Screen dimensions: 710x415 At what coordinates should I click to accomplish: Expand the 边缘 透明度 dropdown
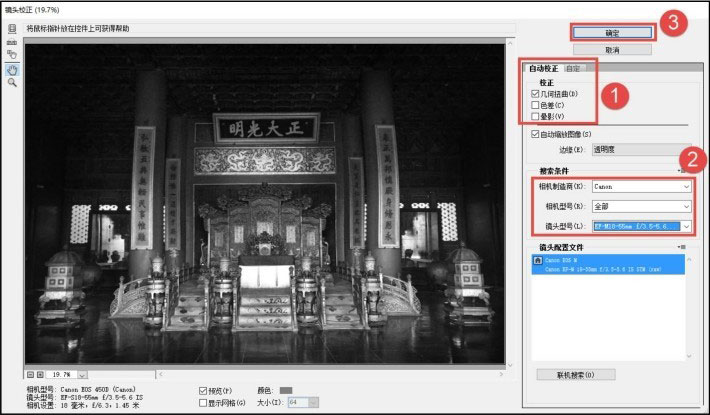tap(641, 147)
